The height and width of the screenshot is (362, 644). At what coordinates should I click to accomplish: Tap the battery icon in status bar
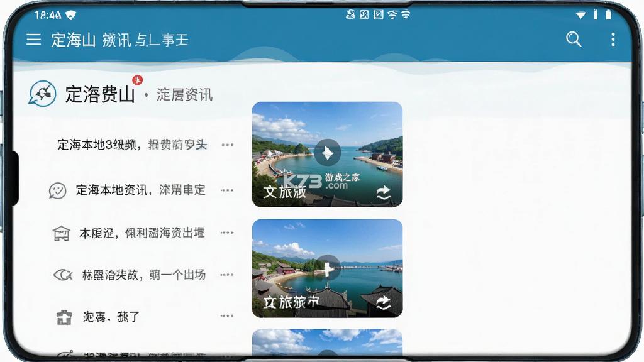[x=608, y=15]
